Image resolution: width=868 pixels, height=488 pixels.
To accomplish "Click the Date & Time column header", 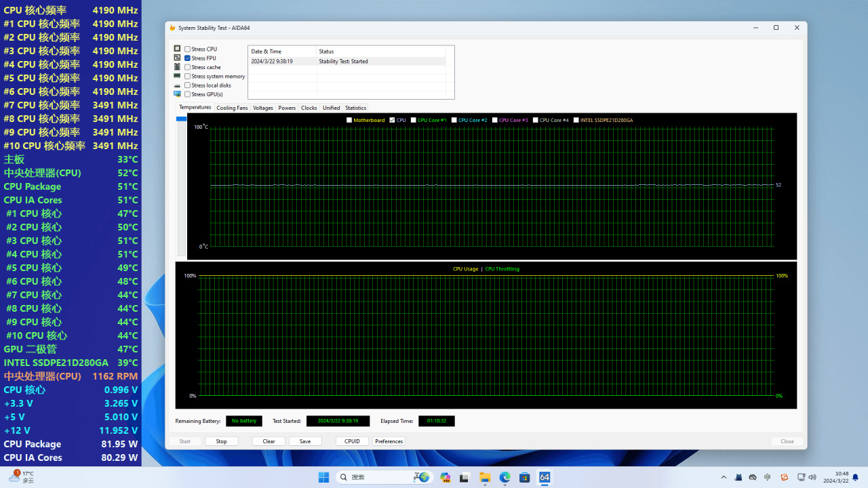I will click(282, 52).
